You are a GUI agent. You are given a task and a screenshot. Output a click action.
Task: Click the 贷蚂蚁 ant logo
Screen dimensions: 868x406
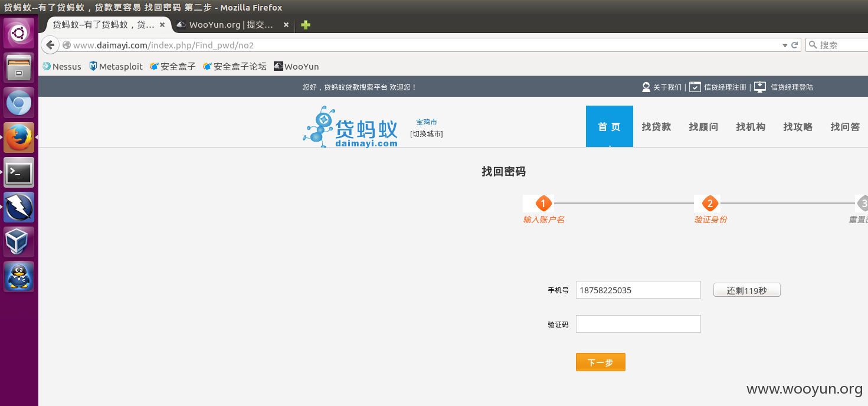(351, 127)
